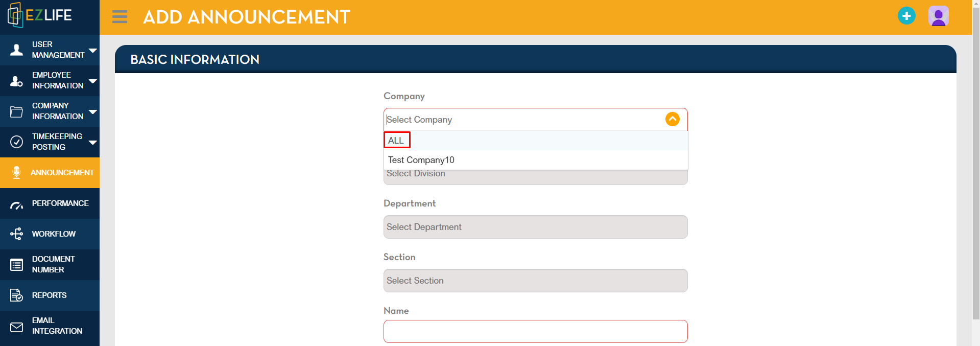This screenshot has width=980, height=346.
Task: Click the User Management person icon
Action: pos(17,50)
